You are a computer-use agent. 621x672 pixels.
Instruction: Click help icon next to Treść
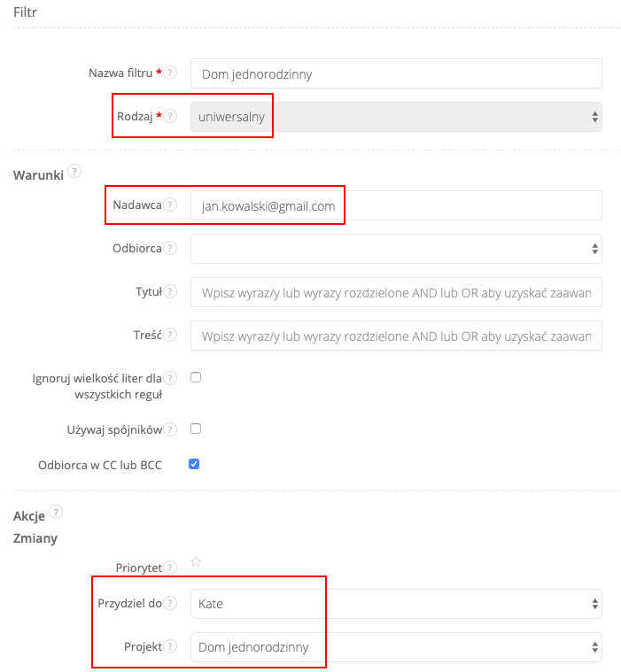[171, 335]
